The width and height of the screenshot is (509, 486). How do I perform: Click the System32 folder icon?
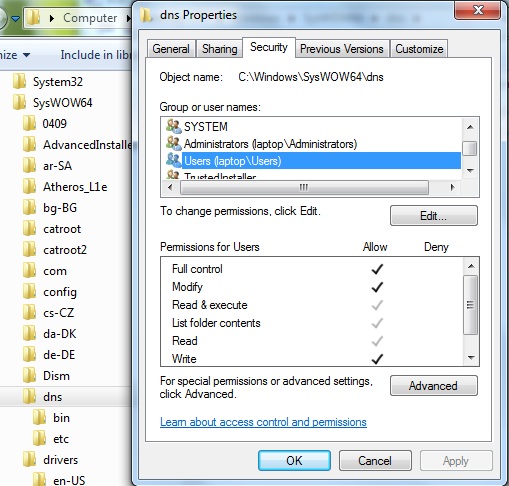click(19, 81)
